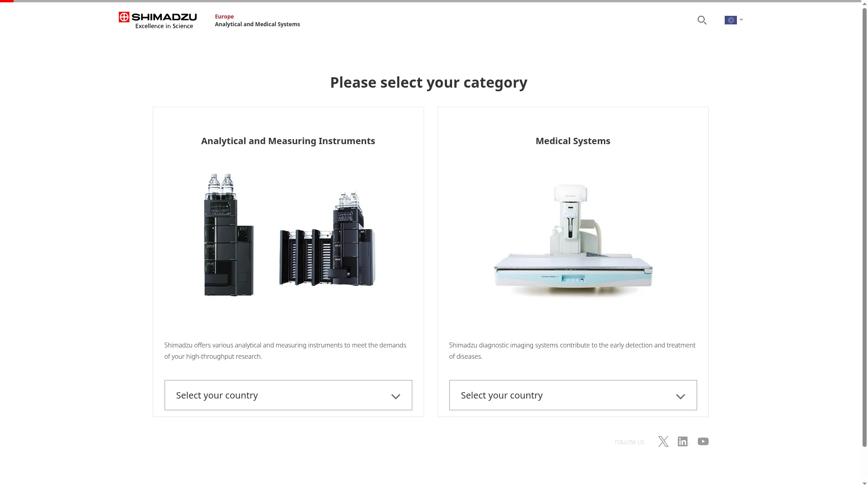Image resolution: width=868 pixels, height=488 pixels.
Task: Click the Medical Systems heading
Action: (573, 141)
